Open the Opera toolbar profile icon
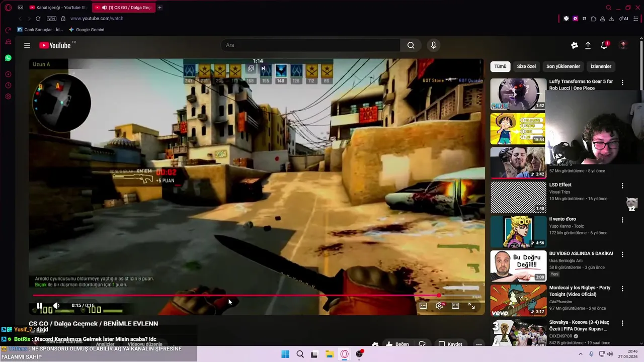Image resolution: width=644 pixels, height=362 pixels. 602,19
